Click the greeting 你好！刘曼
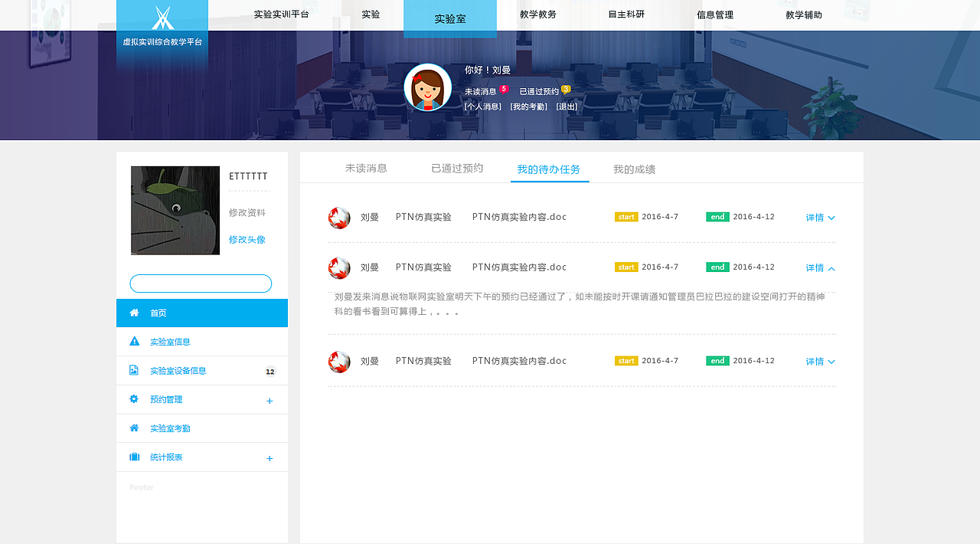Image resolution: width=980 pixels, height=544 pixels. (x=488, y=70)
